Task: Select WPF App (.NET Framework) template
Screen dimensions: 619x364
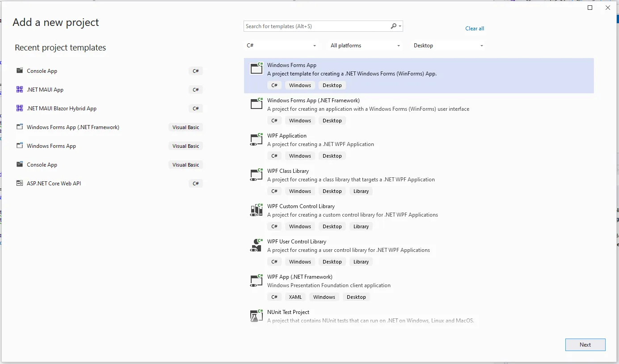Action: pyautogui.click(x=299, y=277)
